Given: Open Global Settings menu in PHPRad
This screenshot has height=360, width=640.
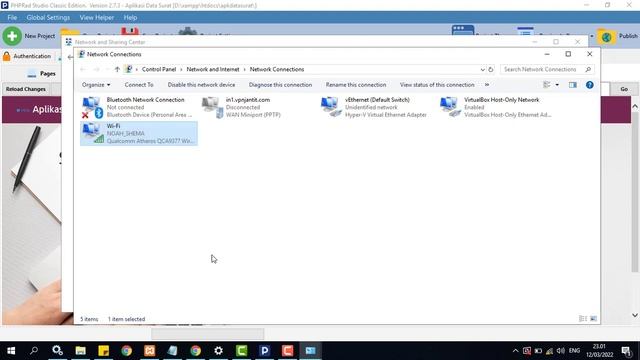Looking at the screenshot, I should pyautogui.click(x=48, y=18).
